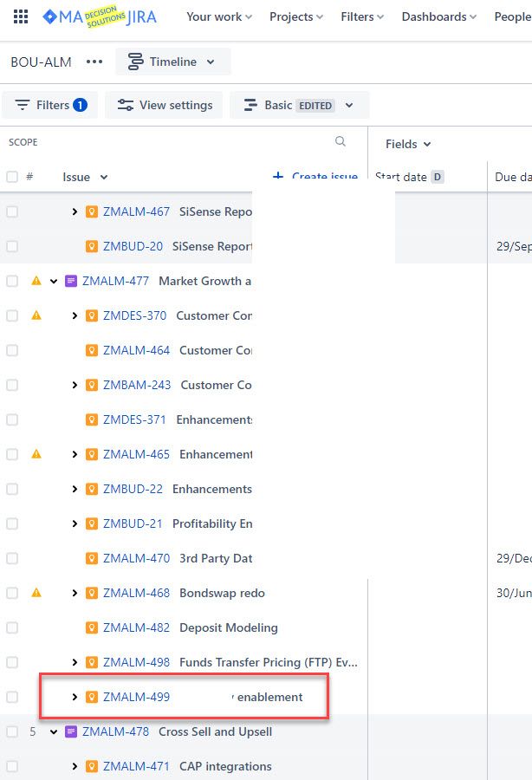Click the MA Decision Solutions Jira logo

100,17
